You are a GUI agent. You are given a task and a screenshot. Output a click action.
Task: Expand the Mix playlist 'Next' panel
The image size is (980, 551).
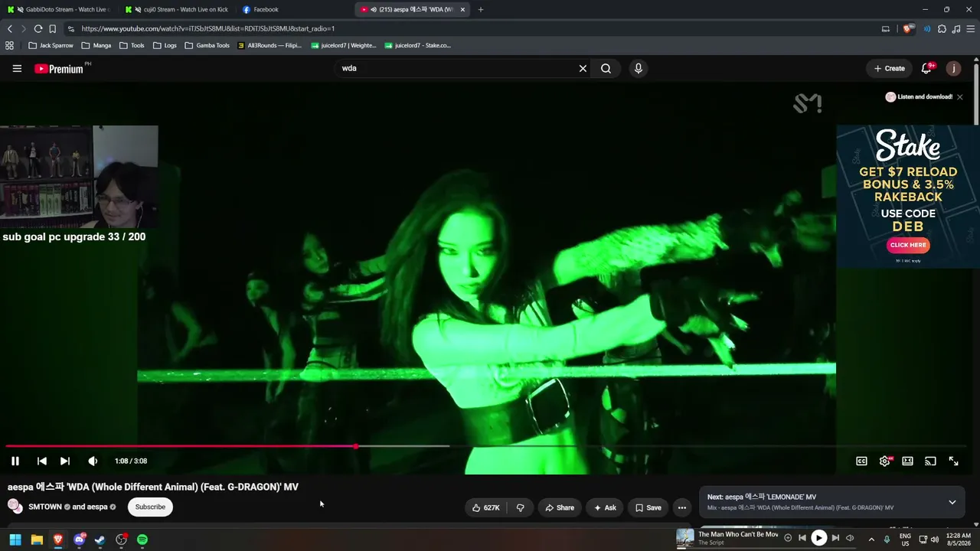952,502
